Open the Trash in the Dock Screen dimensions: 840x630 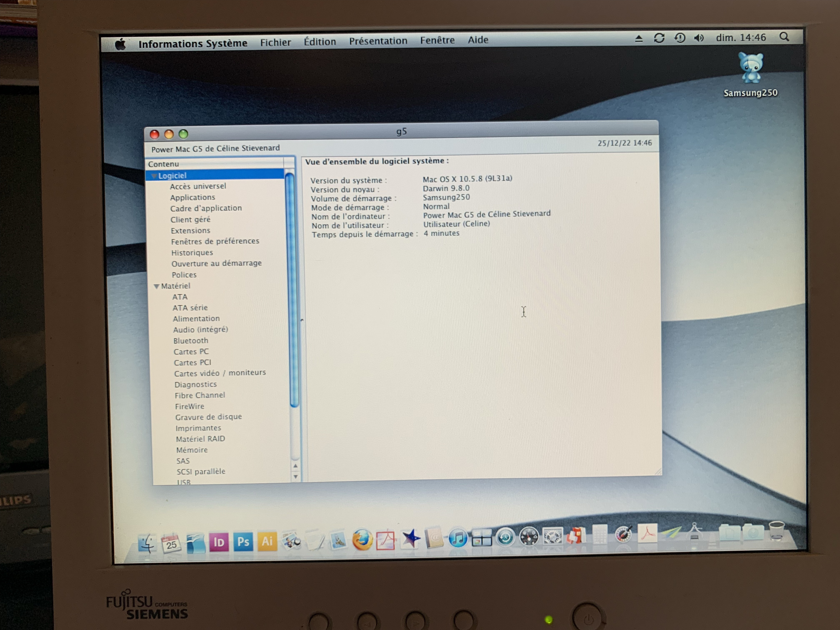[776, 531]
